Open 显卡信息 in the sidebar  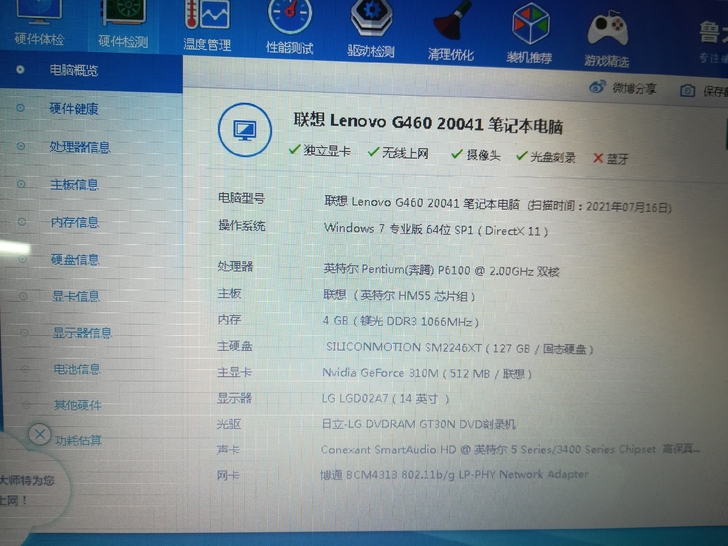tap(76, 296)
